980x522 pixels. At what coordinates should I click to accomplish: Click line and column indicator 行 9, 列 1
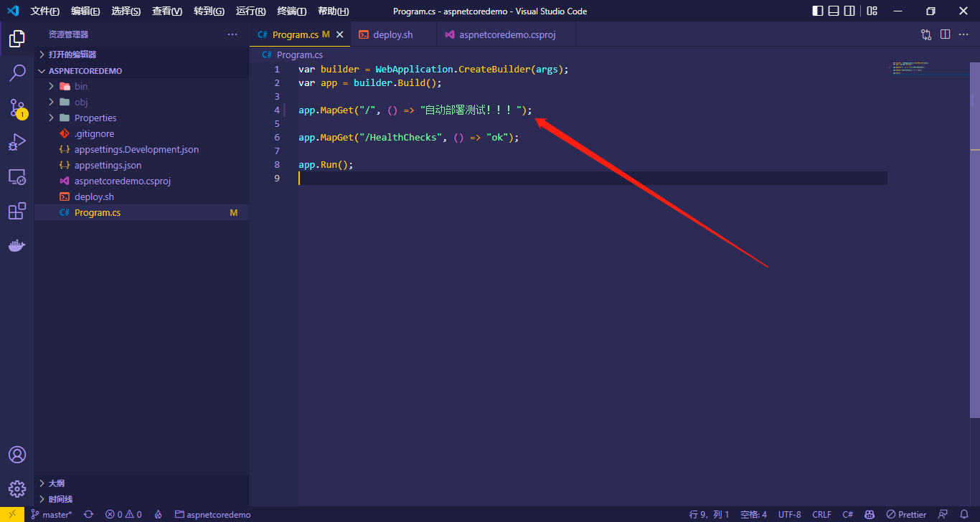[709, 514]
